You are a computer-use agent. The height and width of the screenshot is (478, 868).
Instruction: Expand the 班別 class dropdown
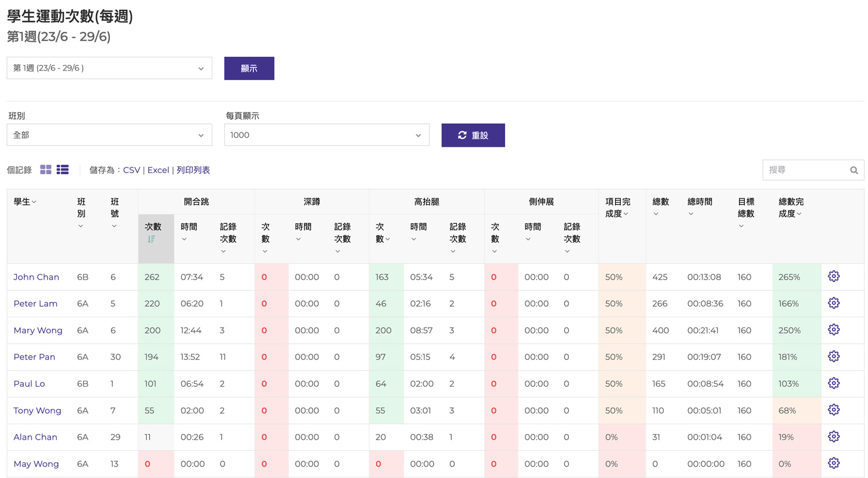click(x=109, y=135)
